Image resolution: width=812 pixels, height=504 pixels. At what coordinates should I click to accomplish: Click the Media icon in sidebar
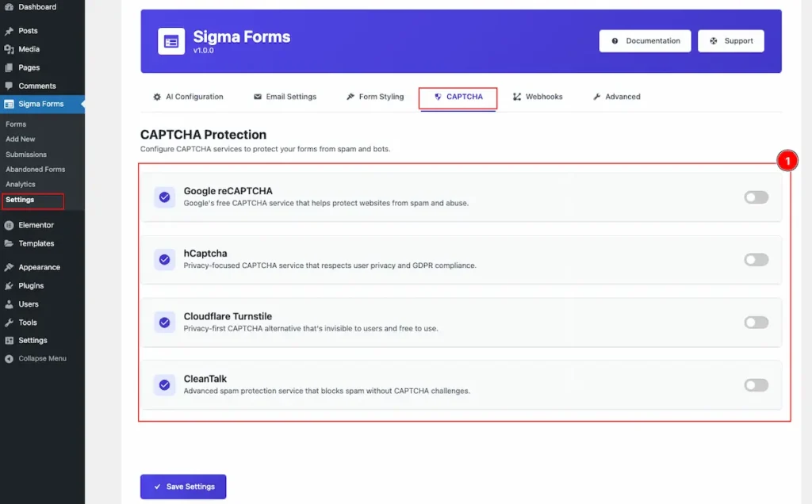[9, 49]
